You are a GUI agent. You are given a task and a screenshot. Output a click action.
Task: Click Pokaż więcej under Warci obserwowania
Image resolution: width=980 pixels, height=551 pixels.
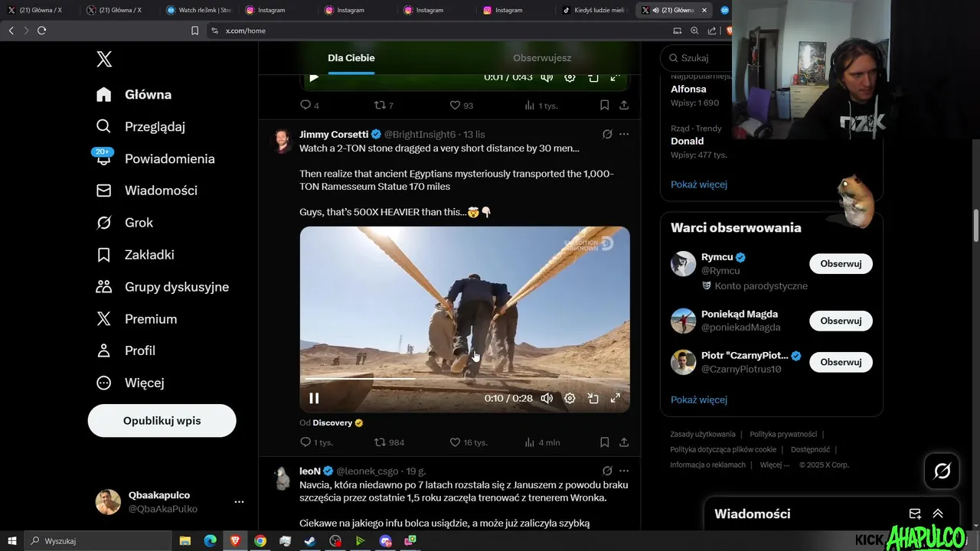(x=699, y=399)
